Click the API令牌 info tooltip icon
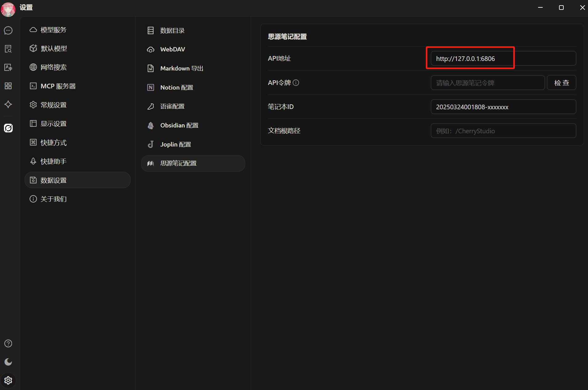Image resolution: width=588 pixels, height=390 pixels. 296,83
